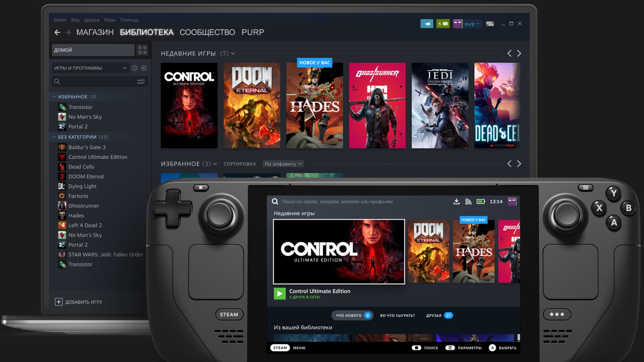Select the Control cover on Steam Deck screen
The height and width of the screenshot is (362, 644).
click(339, 252)
